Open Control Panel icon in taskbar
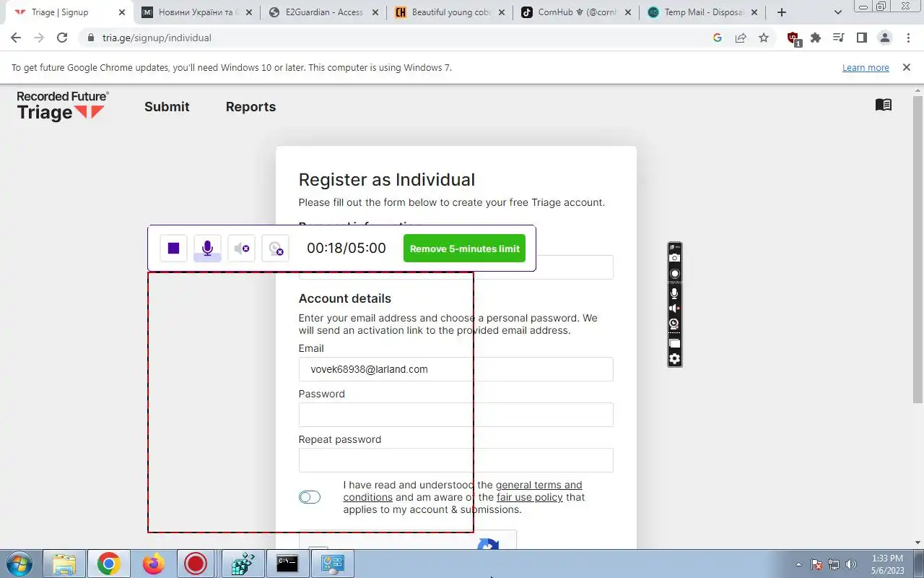This screenshot has width=924, height=578. click(332, 564)
